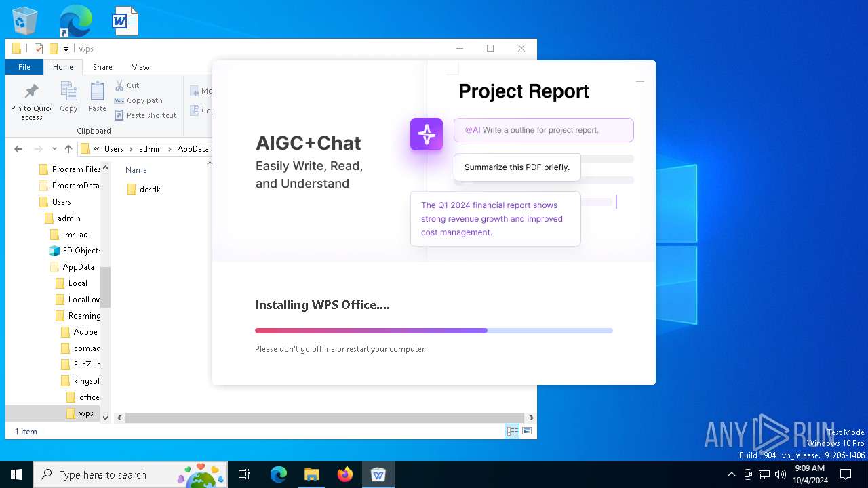Click Paste shortcut command

click(x=145, y=115)
